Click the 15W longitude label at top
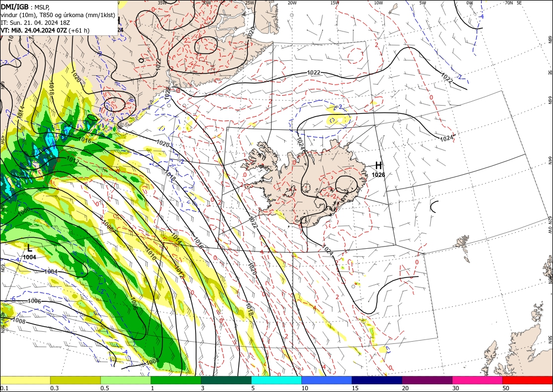Image resolution: width=553 pixels, height=392 pixels. tap(335, 3)
